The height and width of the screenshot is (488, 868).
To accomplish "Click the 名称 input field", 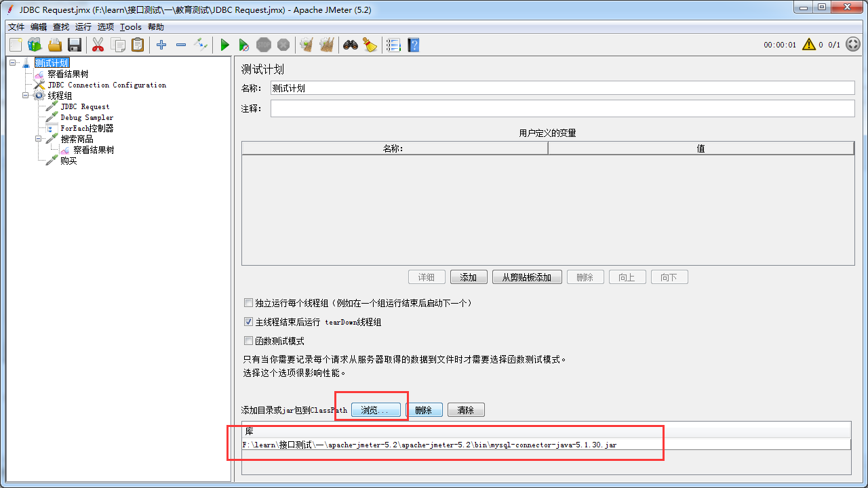I will coord(562,88).
